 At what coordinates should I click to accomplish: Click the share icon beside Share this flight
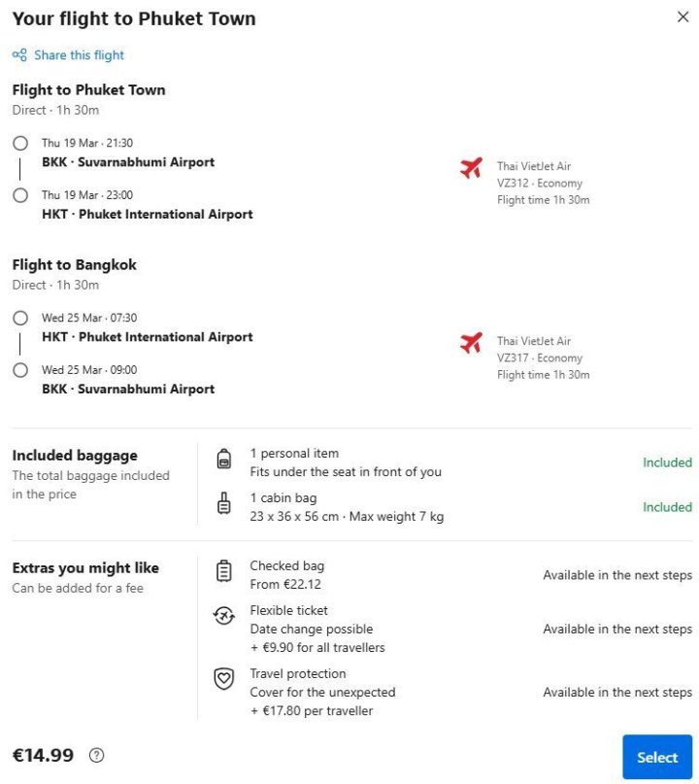click(x=19, y=55)
